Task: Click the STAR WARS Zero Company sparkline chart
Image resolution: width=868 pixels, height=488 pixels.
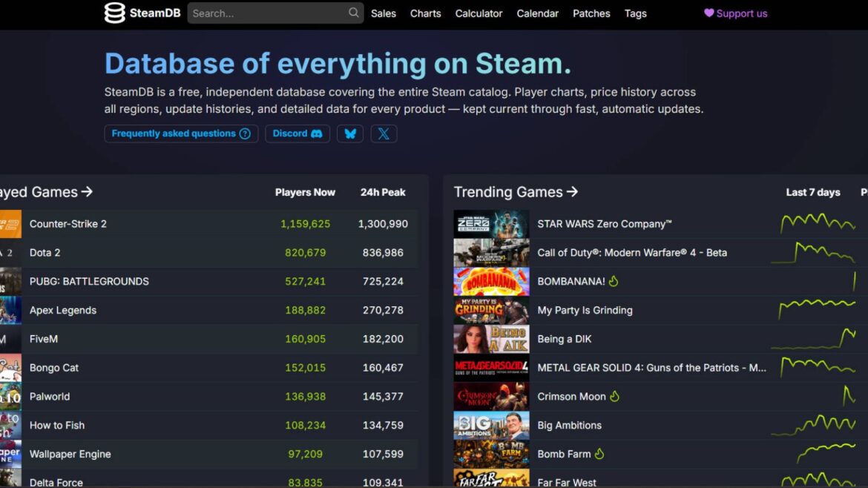Action: coord(817,223)
